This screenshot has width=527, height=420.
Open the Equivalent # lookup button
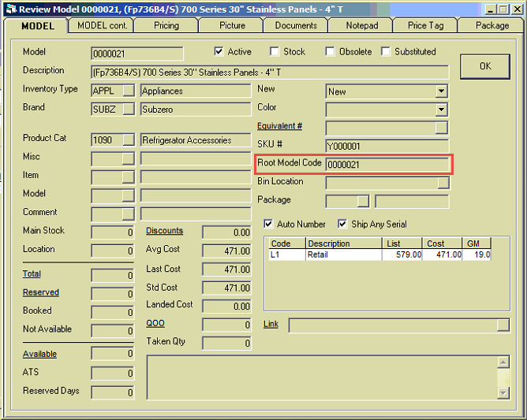click(441, 128)
